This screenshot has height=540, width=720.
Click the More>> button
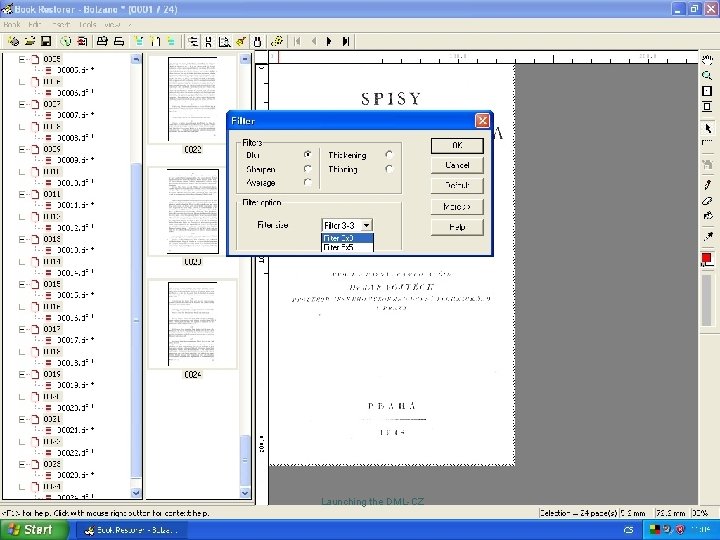point(457,207)
